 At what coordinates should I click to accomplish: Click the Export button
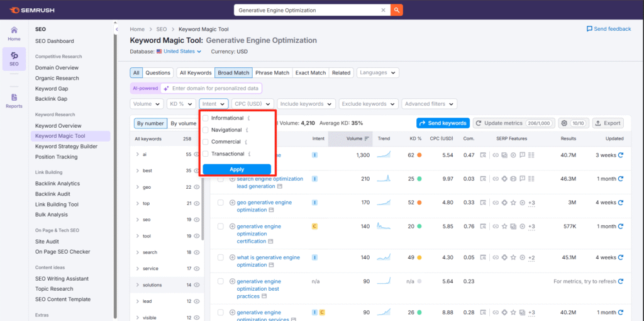608,123
